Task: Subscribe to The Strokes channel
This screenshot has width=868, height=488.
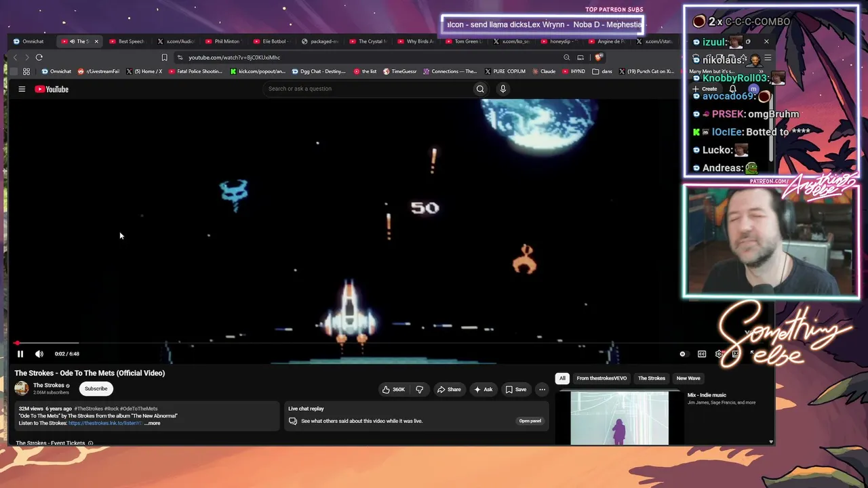Action: coord(96,389)
